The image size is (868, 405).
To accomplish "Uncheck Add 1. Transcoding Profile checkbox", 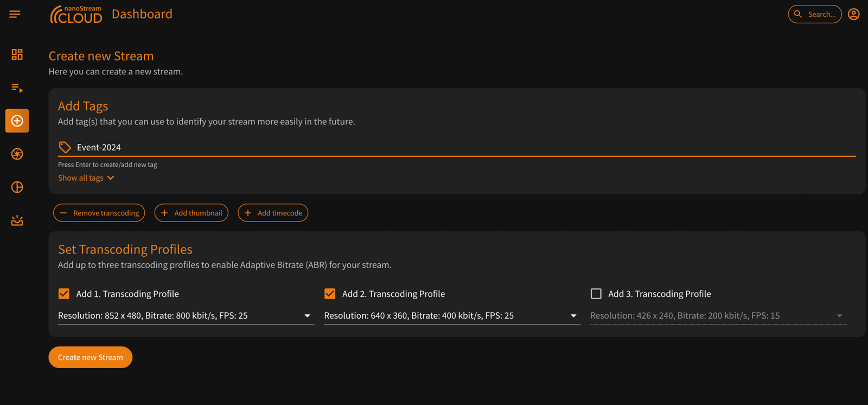I will click(x=64, y=294).
